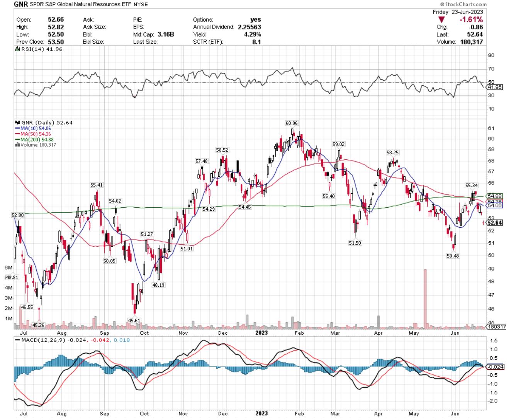
Task: Click the 51.27 October high label
Action: tap(147, 234)
